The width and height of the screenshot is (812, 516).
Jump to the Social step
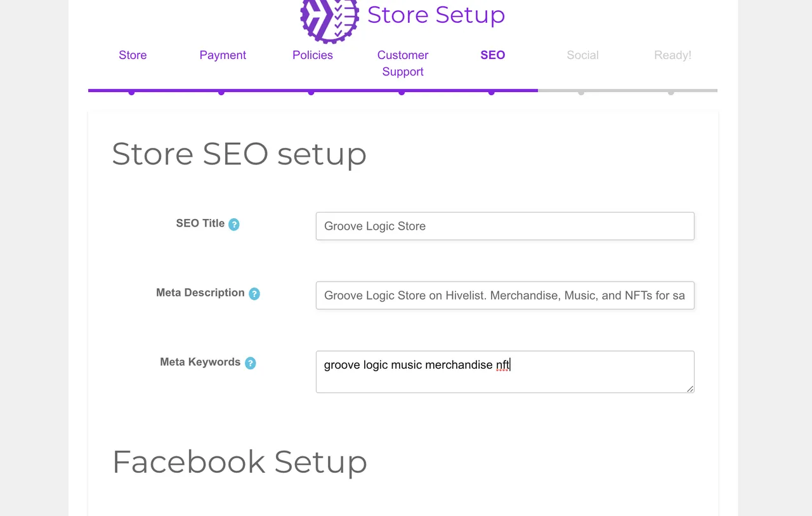pos(583,55)
